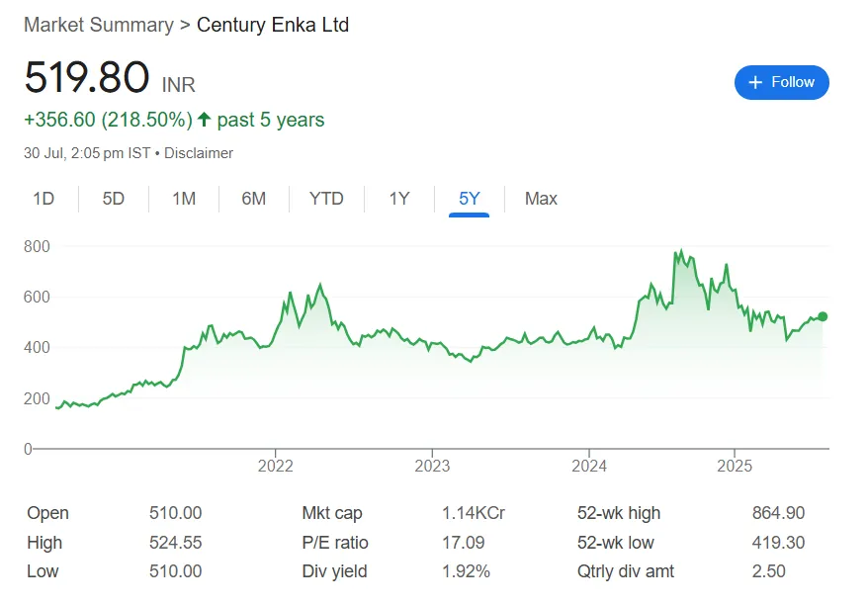
Task: Click the High value 524.55
Action: [x=176, y=542]
